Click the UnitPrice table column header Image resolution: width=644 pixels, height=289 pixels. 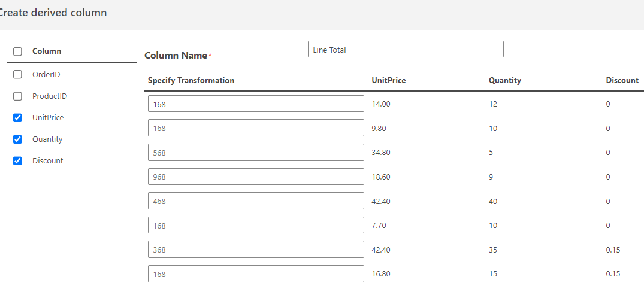click(x=388, y=81)
